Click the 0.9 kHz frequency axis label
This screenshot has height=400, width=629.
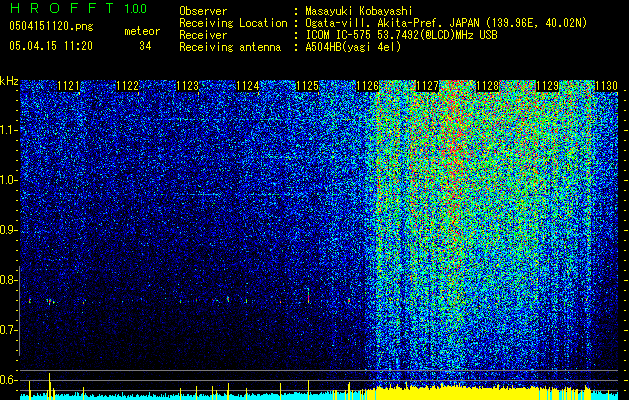point(7,230)
